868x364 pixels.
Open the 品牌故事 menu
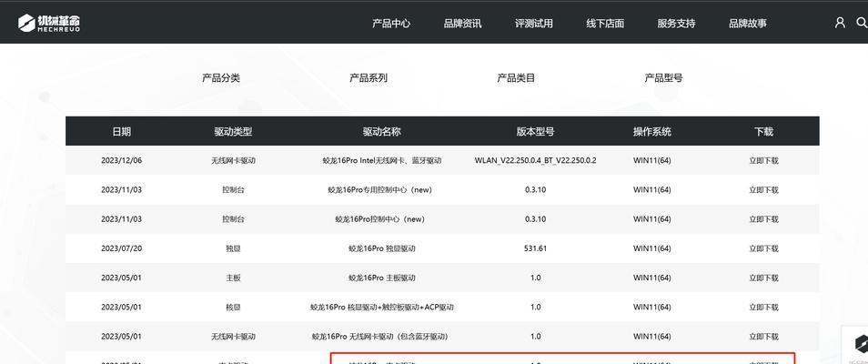(747, 24)
